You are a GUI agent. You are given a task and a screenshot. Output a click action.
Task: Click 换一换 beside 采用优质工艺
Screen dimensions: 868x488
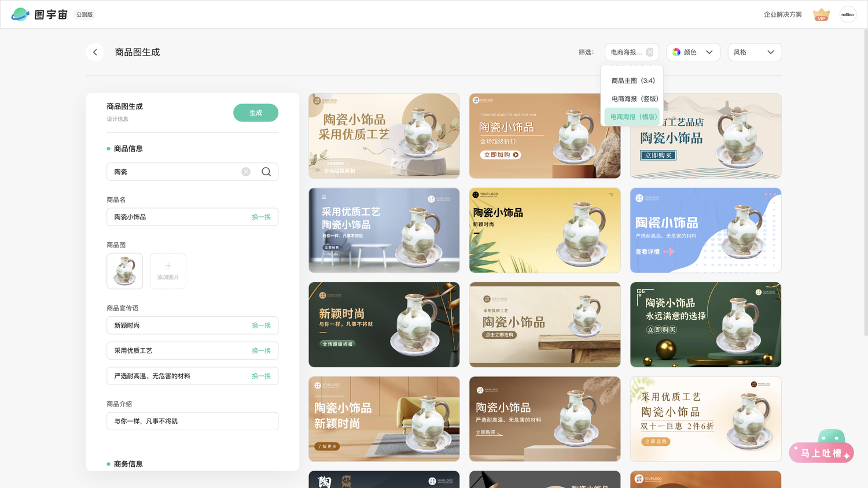261,351
